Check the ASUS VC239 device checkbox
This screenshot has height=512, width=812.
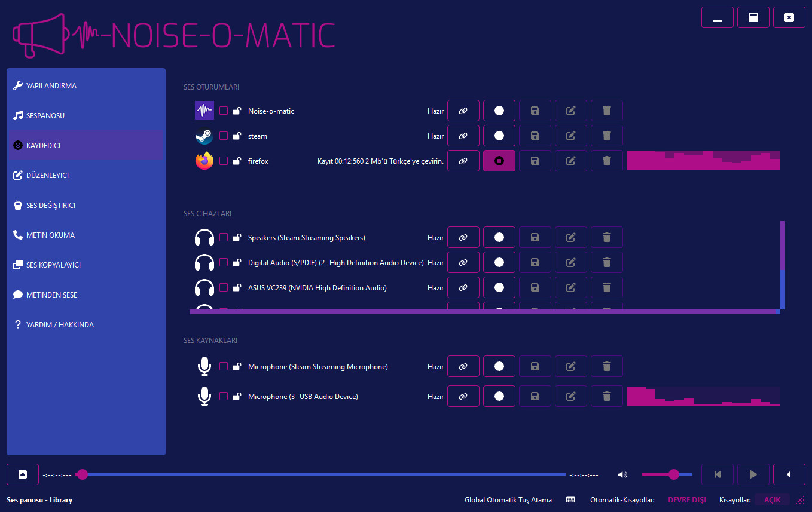tap(224, 287)
